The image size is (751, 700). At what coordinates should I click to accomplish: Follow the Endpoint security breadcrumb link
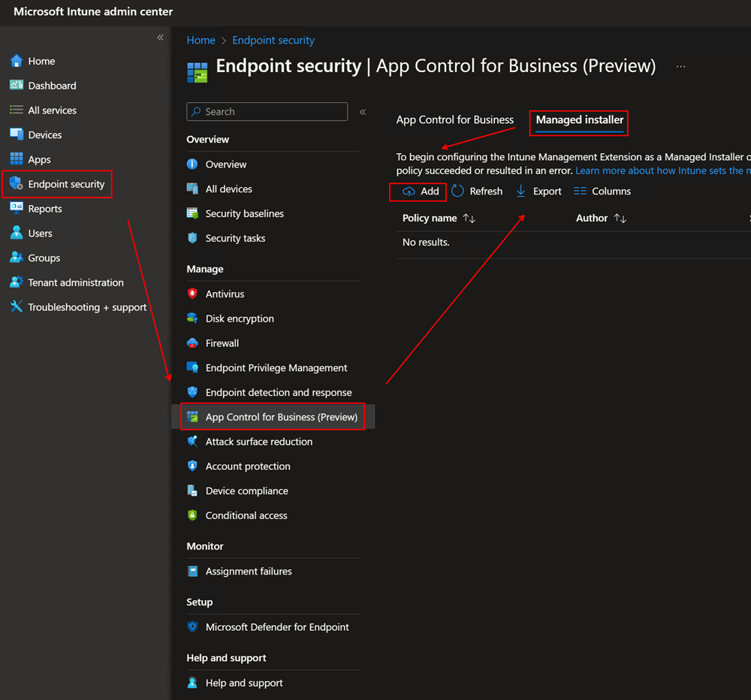273,41
